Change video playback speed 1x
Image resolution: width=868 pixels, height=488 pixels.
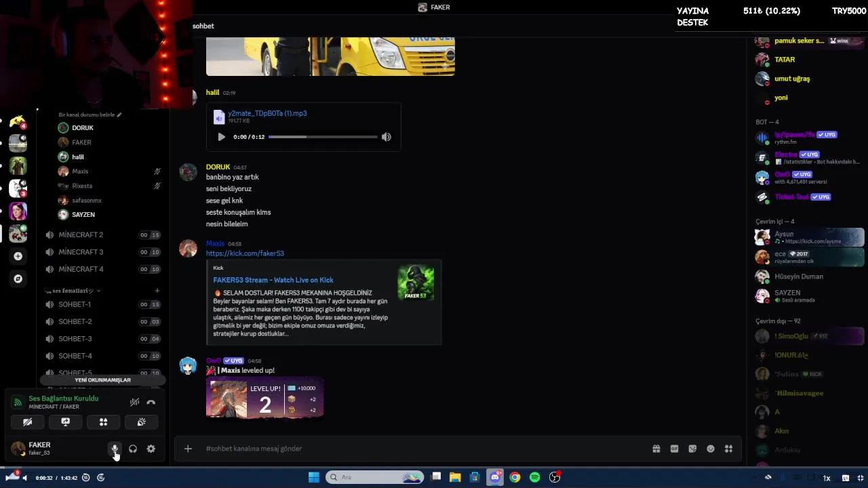[x=827, y=478]
